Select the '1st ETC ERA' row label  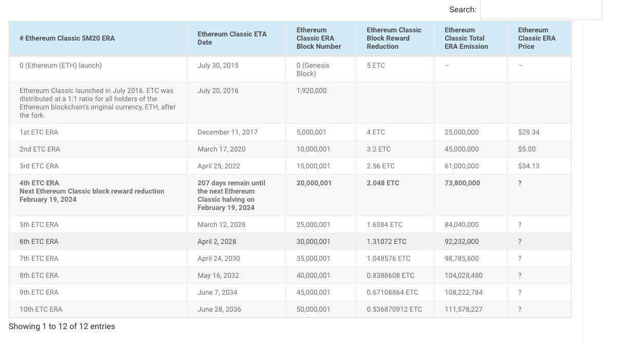click(98, 132)
